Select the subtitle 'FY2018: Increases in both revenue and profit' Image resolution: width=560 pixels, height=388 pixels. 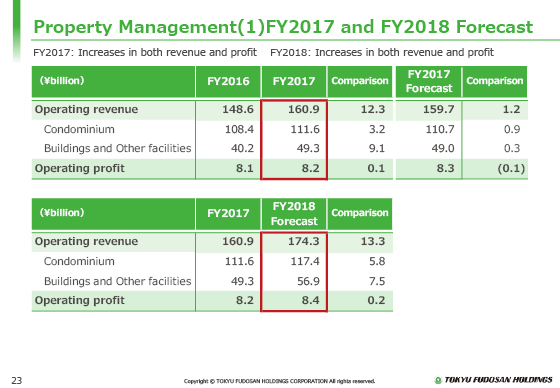point(382,53)
